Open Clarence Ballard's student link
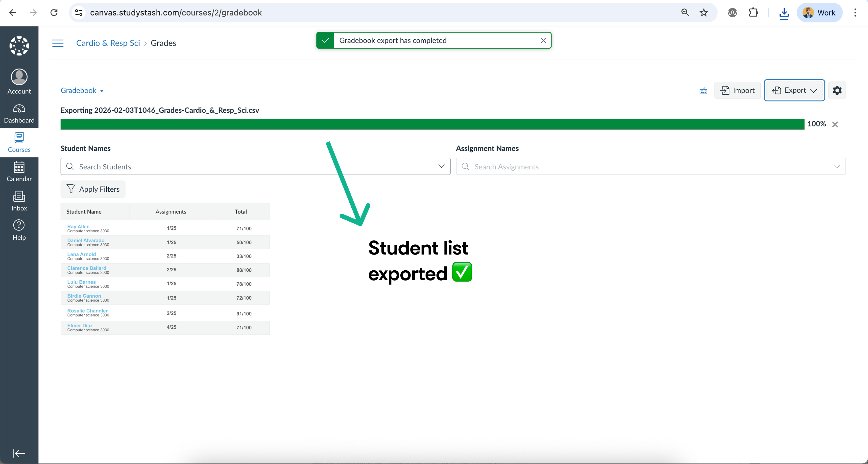Viewport: 868px width, 464px height. [x=87, y=268]
